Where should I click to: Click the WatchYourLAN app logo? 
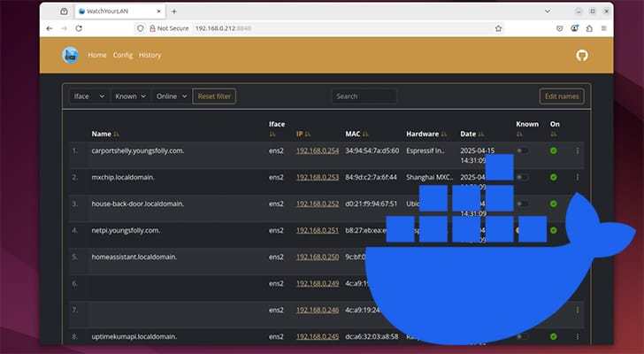[70, 55]
